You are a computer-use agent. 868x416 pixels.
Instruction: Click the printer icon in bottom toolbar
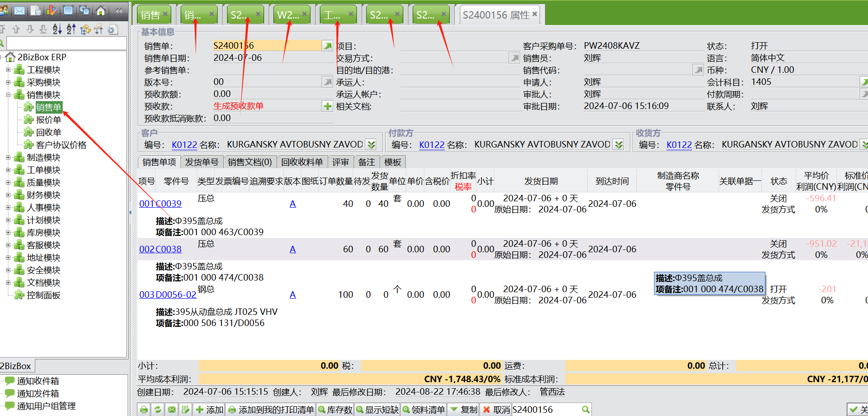pos(144,410)
